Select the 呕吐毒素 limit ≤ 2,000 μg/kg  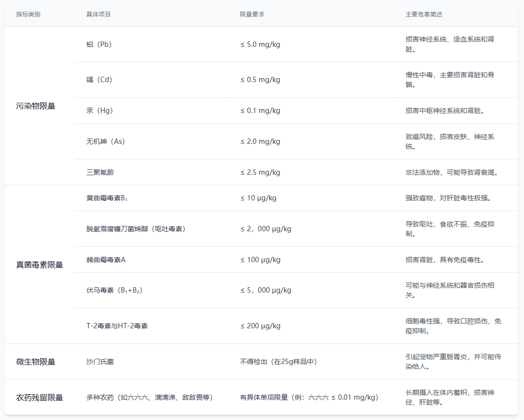pos(266,229)
